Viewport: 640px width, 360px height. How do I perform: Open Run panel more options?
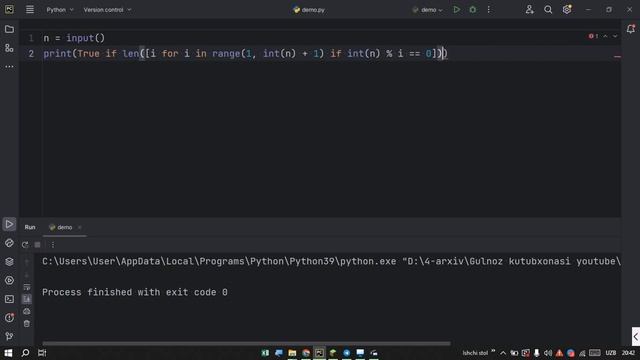coord(53,244)
